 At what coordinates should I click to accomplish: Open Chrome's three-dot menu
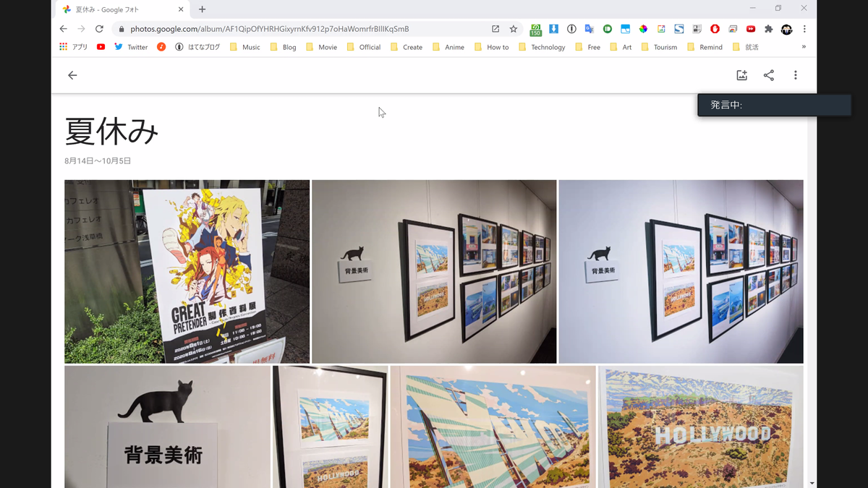coord(804,29)
